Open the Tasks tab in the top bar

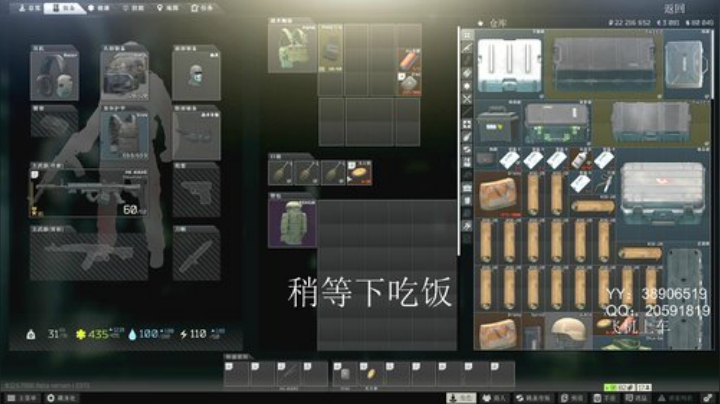click(202, 8)
